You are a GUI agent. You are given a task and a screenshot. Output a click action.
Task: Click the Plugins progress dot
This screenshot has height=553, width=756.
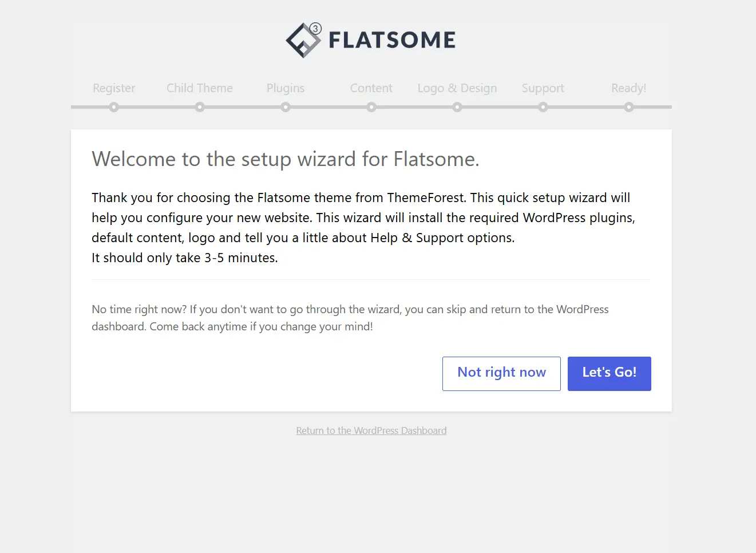[x=286, y=107]
